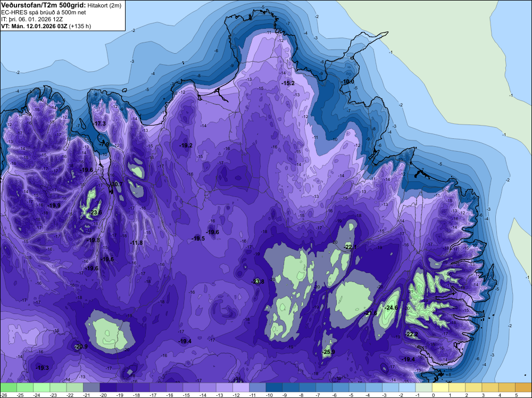Click the -19.3 temperature value
The width and height of the screenshot is (532, 398).
click(43, 368)
